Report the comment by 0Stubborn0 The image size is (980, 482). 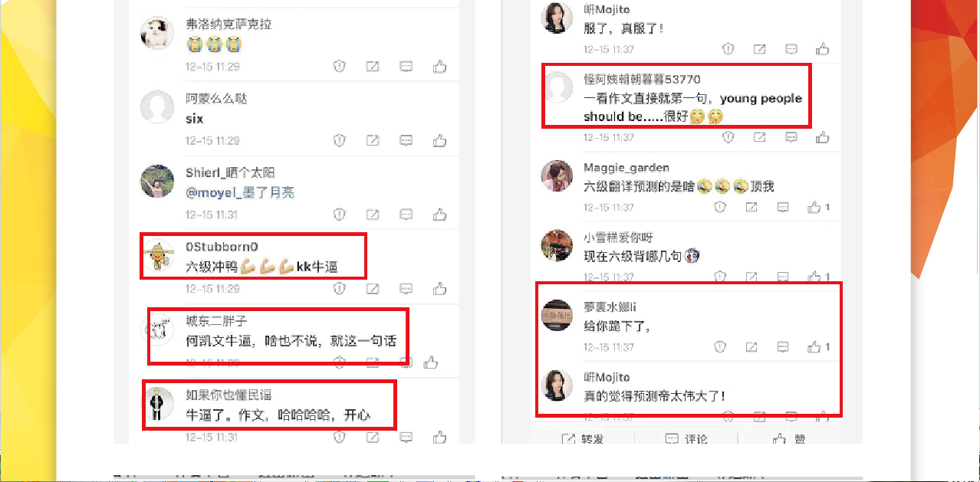[x=339, y=289]
